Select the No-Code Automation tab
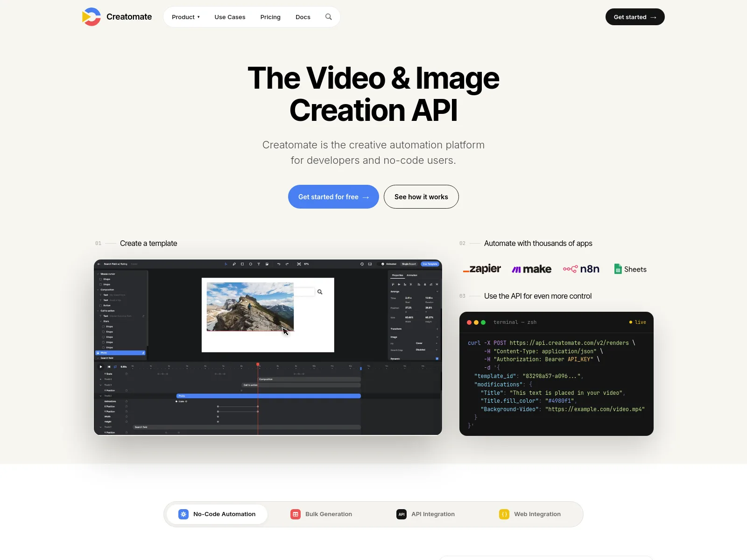This screenshot has width=747, height=560. [x=217, y=514]
